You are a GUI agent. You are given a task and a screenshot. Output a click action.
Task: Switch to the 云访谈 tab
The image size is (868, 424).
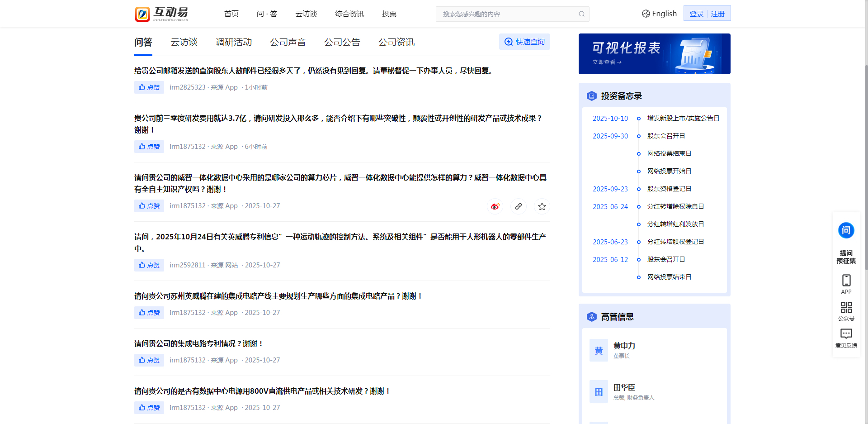(184, 42)
